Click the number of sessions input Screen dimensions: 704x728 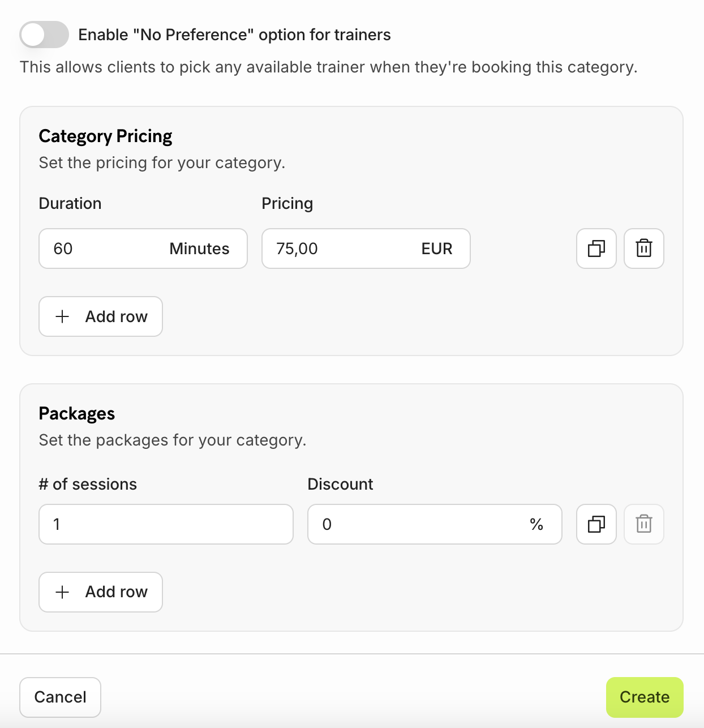point(166,524)
